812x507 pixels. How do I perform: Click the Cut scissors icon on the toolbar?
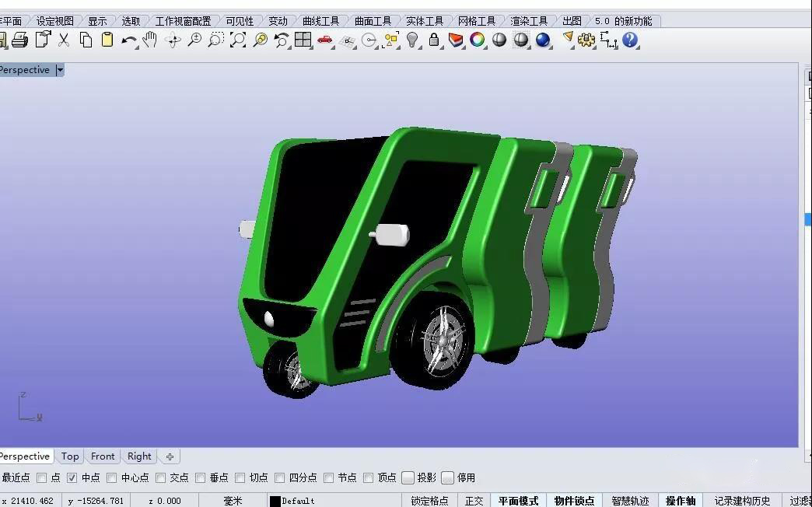point(63,40)
